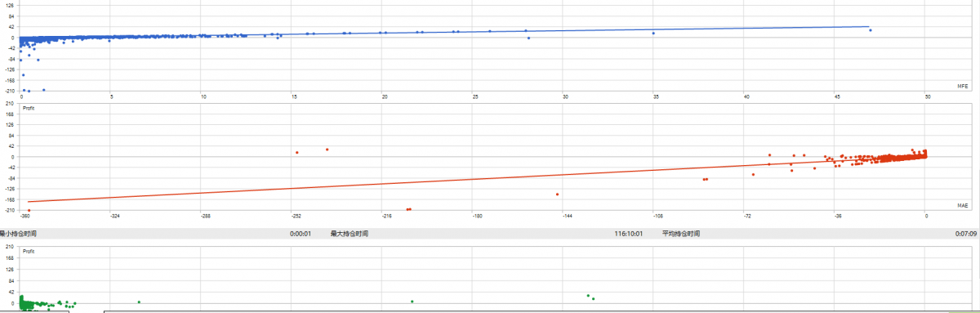Click the '45' tick on the MFE axis

coord(837,96)
